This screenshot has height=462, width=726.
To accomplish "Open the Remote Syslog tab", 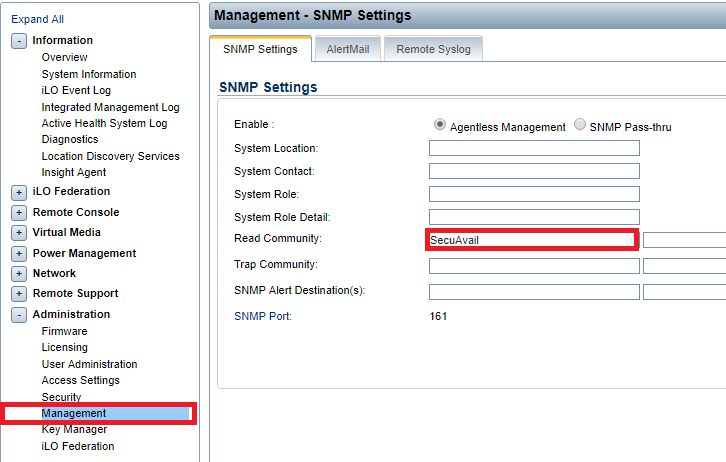I will [x=434, y=49].
